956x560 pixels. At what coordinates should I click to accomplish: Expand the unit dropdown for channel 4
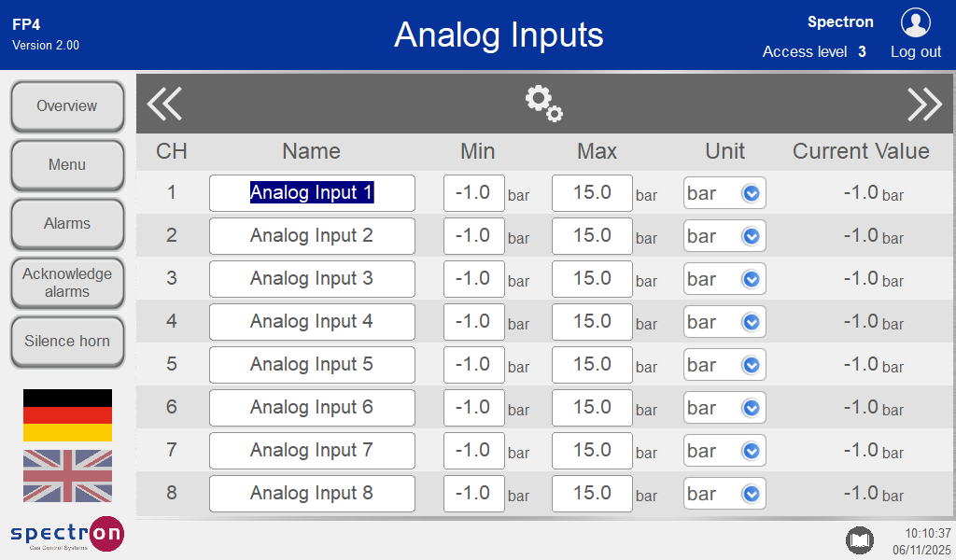click(724, 322)
